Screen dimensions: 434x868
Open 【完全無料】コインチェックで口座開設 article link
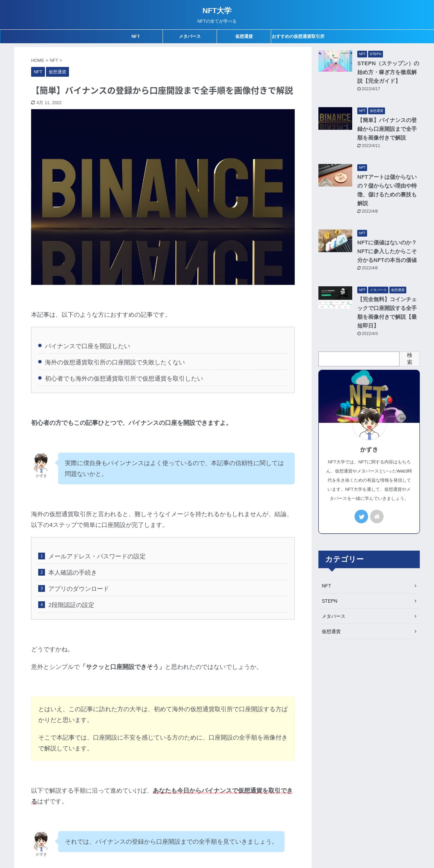tap(387, 312)
